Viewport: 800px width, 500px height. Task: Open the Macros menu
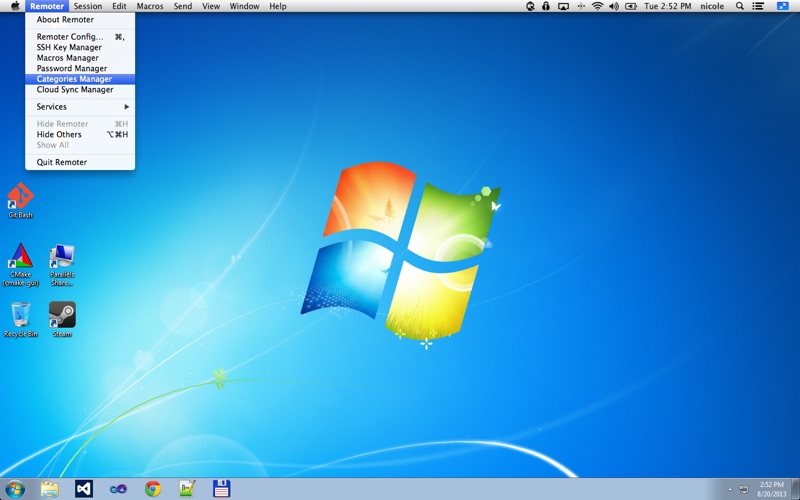pyautogui.click(x=150, y=6)
